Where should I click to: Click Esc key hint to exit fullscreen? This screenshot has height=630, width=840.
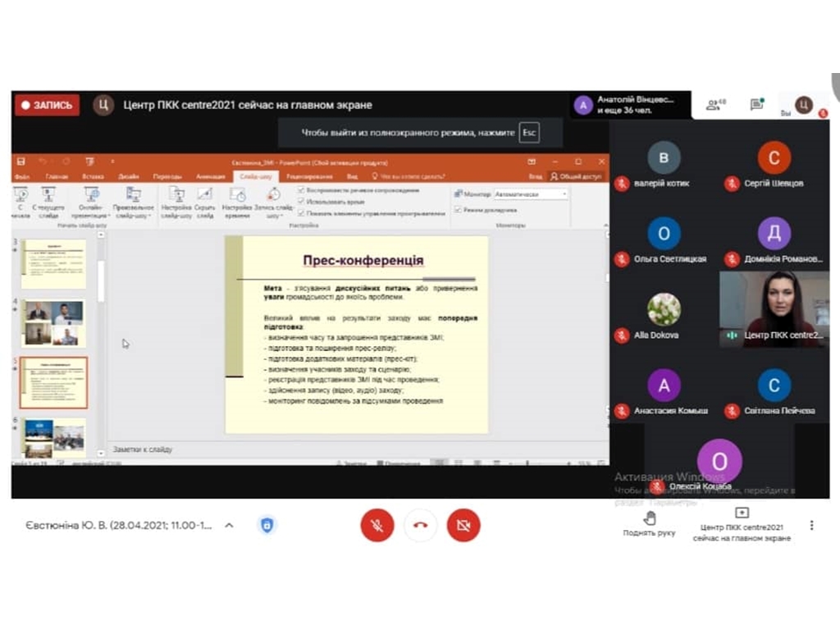[529, 132]
